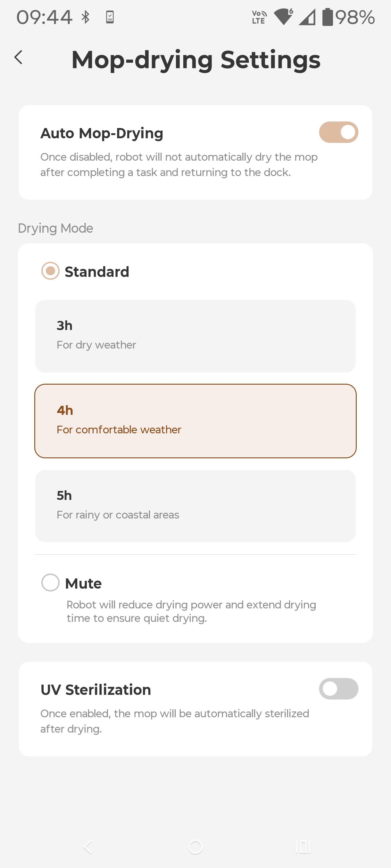
Task: Select the Standard drying mode radio button
Action: [51, 271]
